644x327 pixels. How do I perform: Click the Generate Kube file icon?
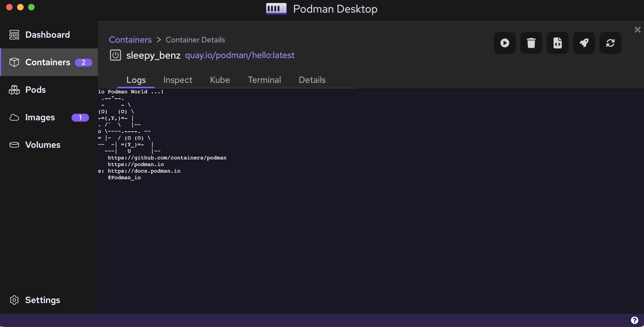(x=557, y=43)
